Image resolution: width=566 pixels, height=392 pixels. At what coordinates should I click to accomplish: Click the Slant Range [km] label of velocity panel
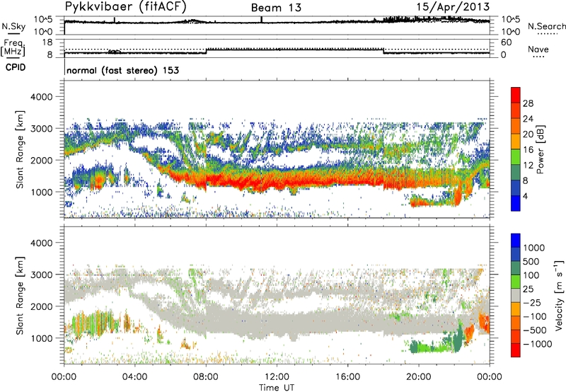point(20,295)
